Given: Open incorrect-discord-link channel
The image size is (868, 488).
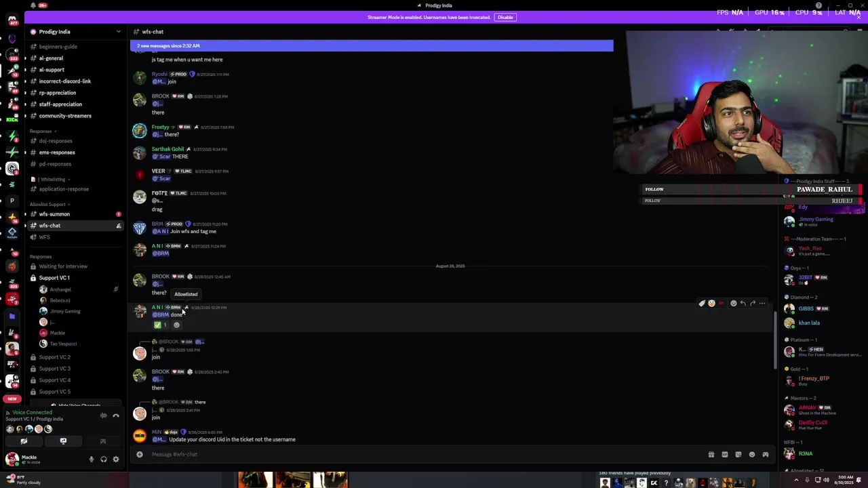Looking at the screenshot, I should coord(75,81).
